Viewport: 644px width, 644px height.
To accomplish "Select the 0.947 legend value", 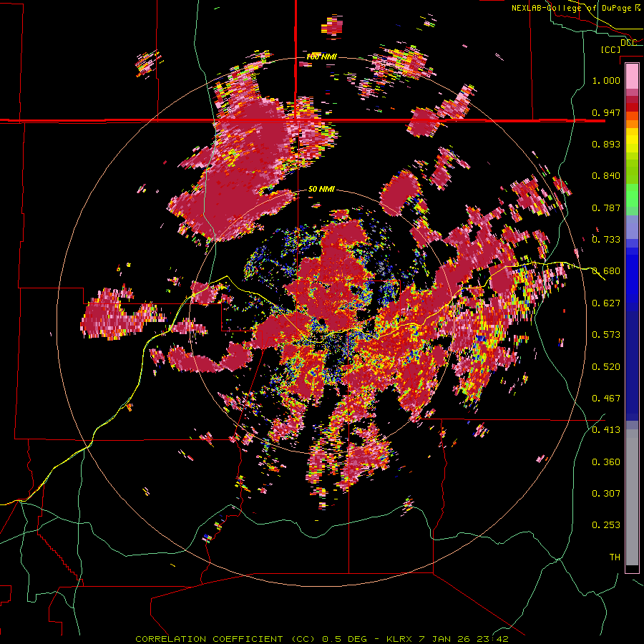I will click(x=606, y=112).
